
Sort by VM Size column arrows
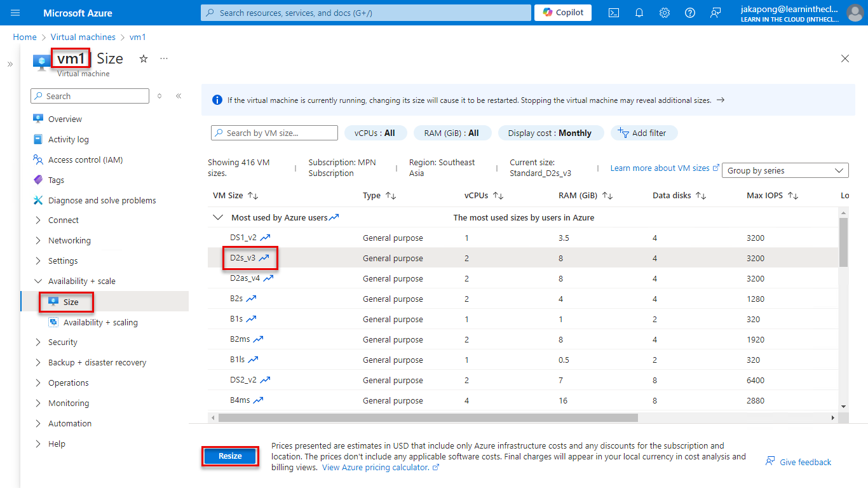[x=253, y=196]
